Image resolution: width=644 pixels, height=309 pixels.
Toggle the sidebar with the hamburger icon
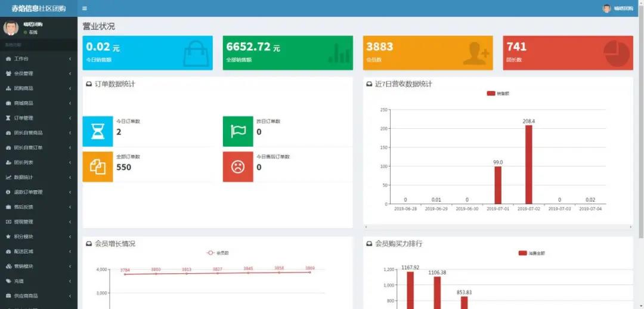pyautogui.click(x=85, y=8)
